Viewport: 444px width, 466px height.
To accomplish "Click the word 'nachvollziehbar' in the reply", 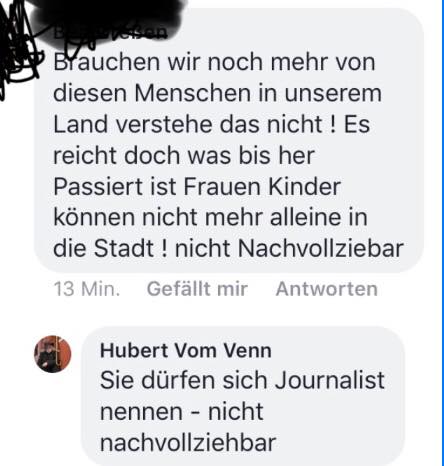I will (188, 443).
